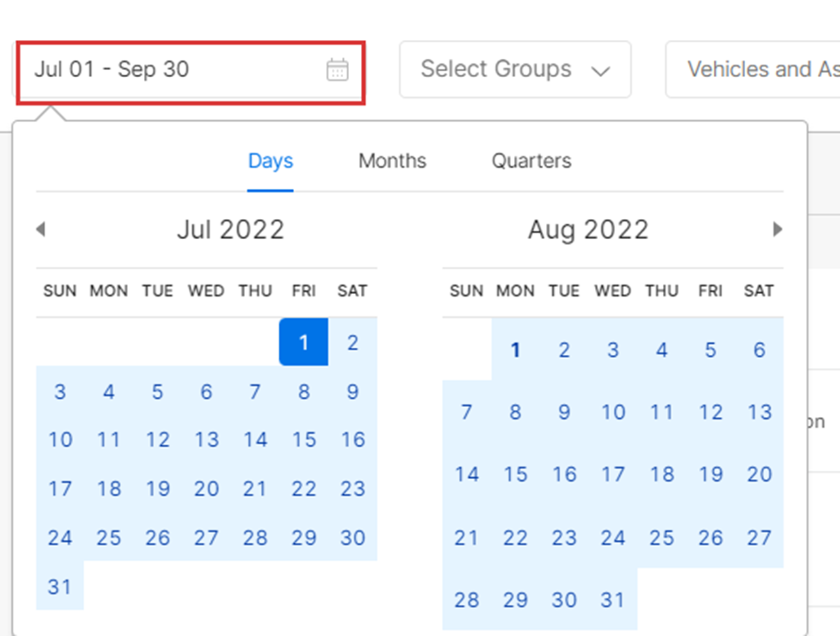This screenshot has width=840, height=636.
Task: Advance to next month with right arrow
Action: tap(777, 229)
